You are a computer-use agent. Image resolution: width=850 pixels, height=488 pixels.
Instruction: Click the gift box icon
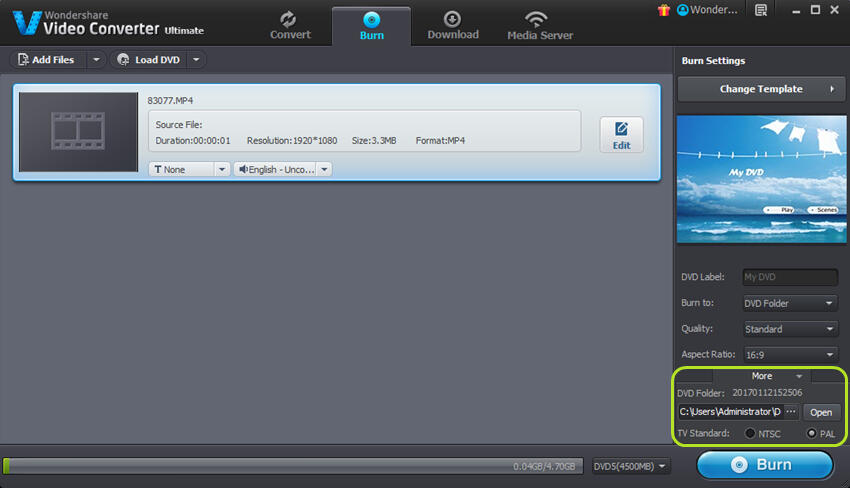coord(664,10)
